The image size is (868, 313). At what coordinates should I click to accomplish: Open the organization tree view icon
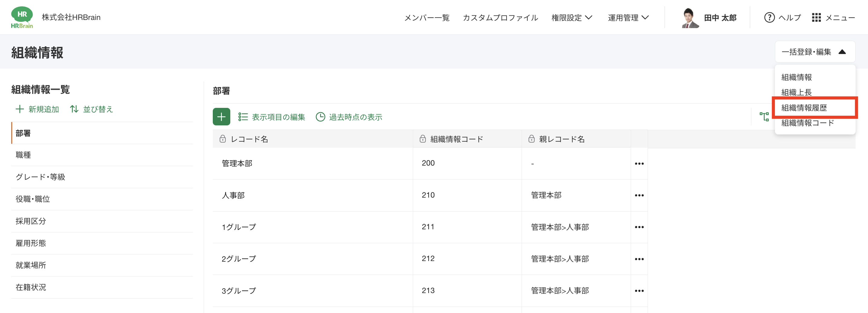[764, 117]
